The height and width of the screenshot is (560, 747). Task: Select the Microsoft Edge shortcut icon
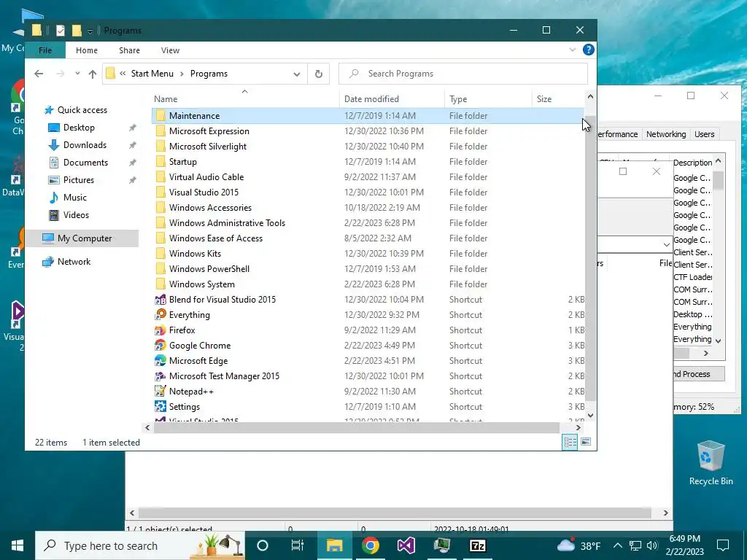[x=160, y=360]
